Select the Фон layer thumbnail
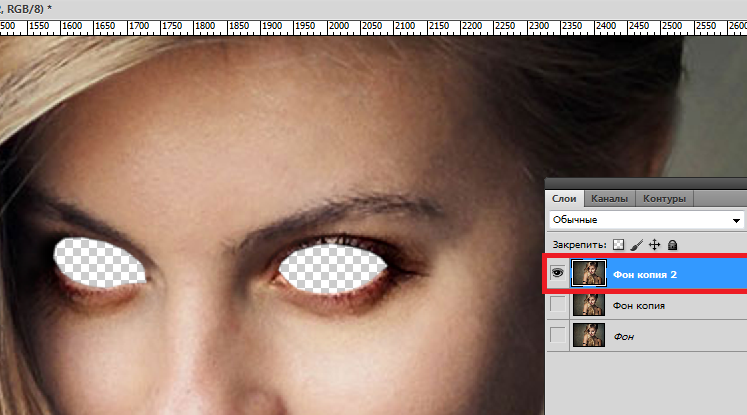Image resolution: width=747 pixels, height=415 pixels. 589,335
